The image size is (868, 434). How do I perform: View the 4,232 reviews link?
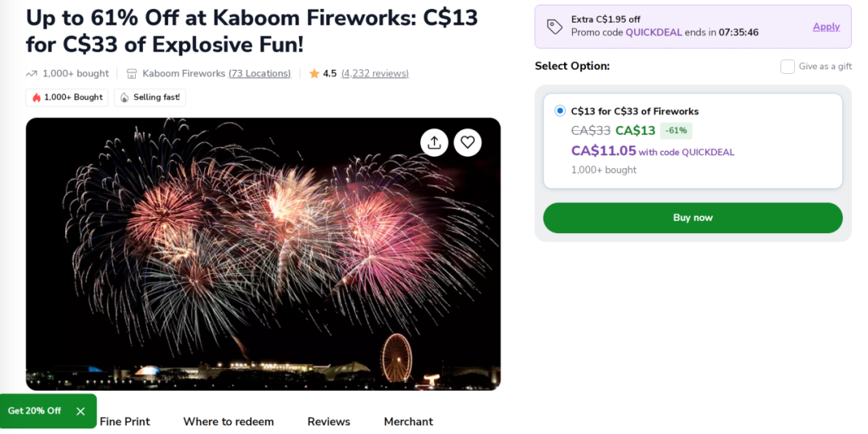[375, 74]
